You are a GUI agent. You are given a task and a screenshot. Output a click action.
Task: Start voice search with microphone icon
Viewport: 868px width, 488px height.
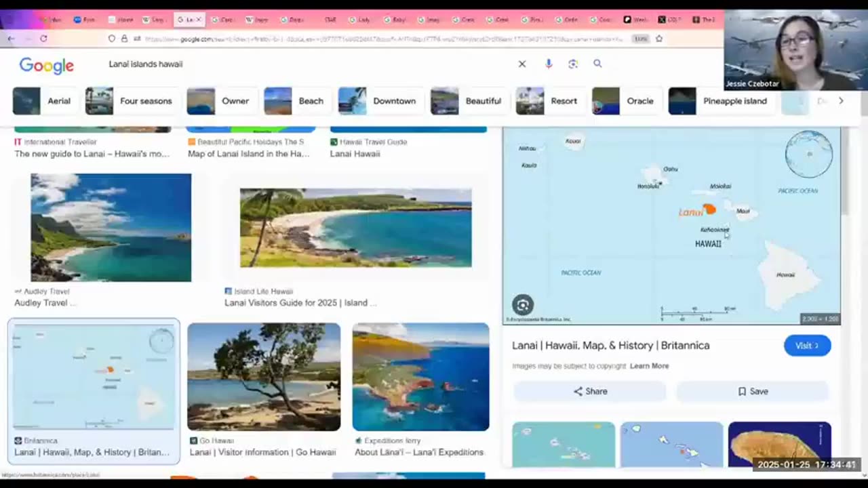(x=549, y=64)
